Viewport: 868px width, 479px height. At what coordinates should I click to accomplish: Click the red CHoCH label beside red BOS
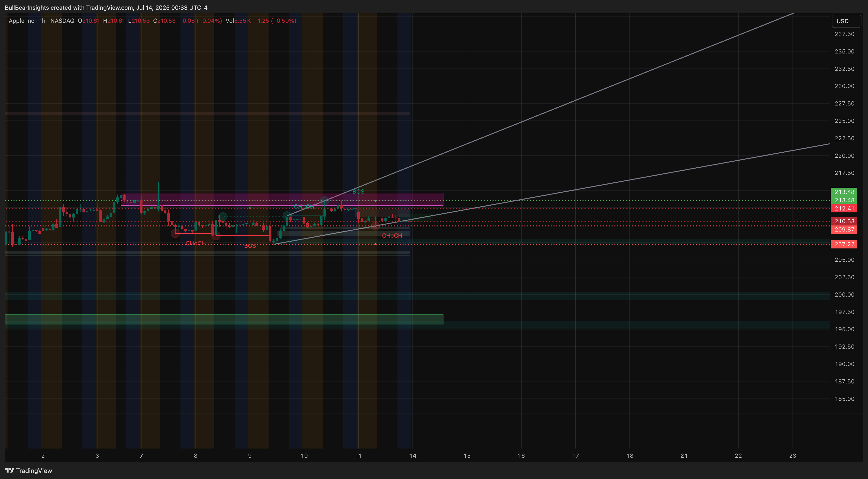click(x=195, y=243)
